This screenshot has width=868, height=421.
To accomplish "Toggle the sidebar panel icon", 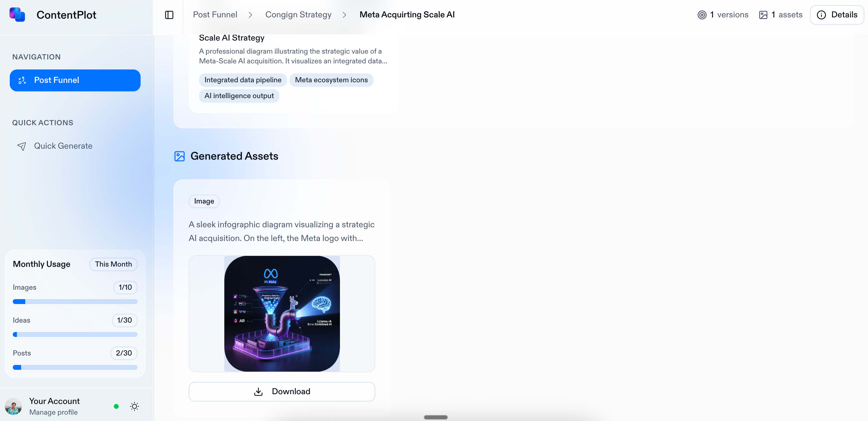I will (169, 15).
